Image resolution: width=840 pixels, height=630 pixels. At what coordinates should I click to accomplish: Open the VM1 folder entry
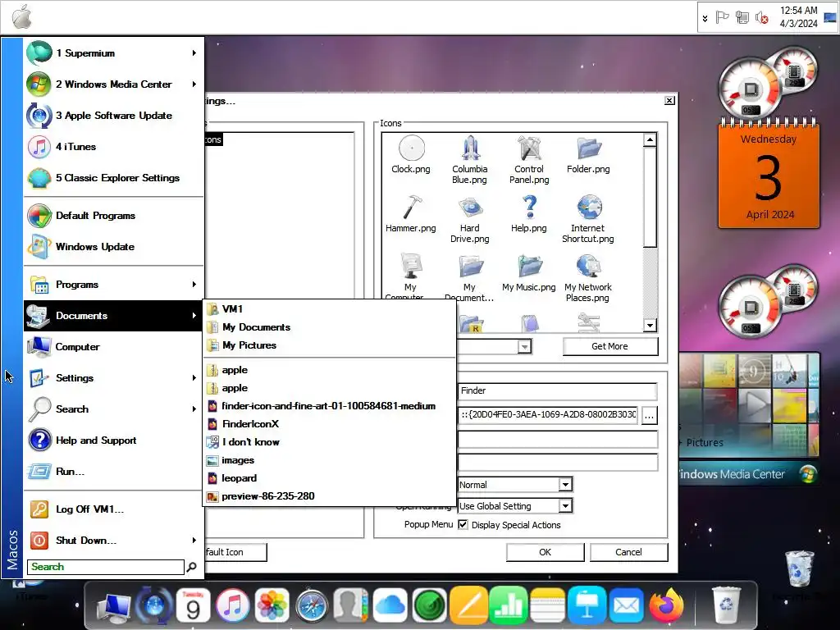coord(330,309)
